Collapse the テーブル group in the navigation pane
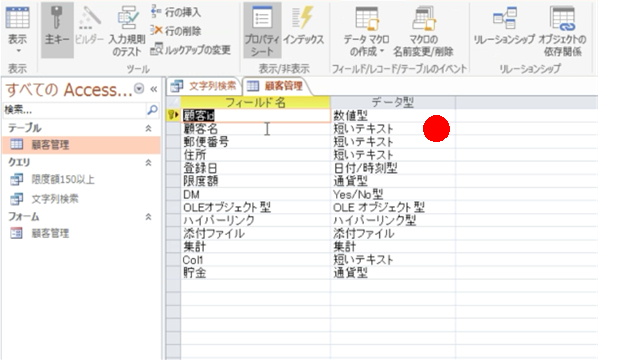640x360 pixels. click(x=149, y=128)
